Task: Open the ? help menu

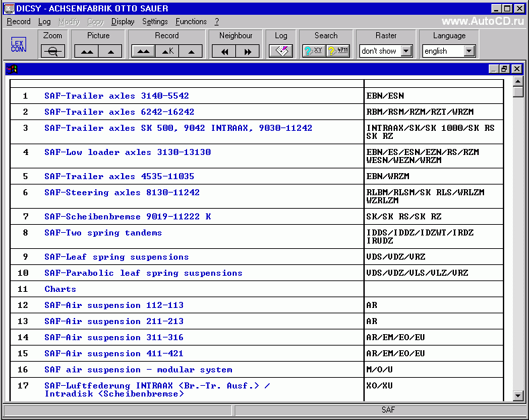Action: pyautogui.click(x=217, y=21)
